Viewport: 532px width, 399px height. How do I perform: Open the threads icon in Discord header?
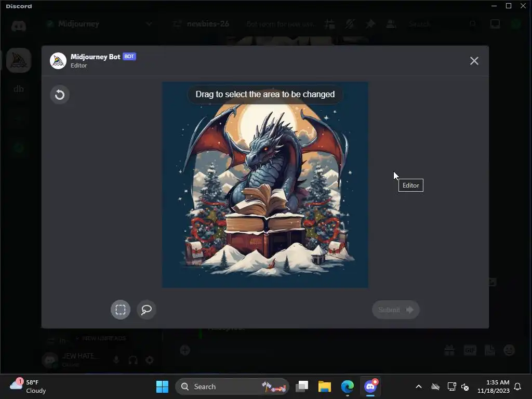(329, 24)
